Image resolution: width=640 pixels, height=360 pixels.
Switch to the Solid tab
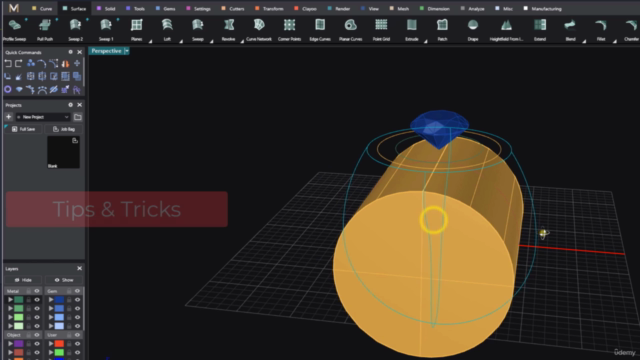pos(106,9)
